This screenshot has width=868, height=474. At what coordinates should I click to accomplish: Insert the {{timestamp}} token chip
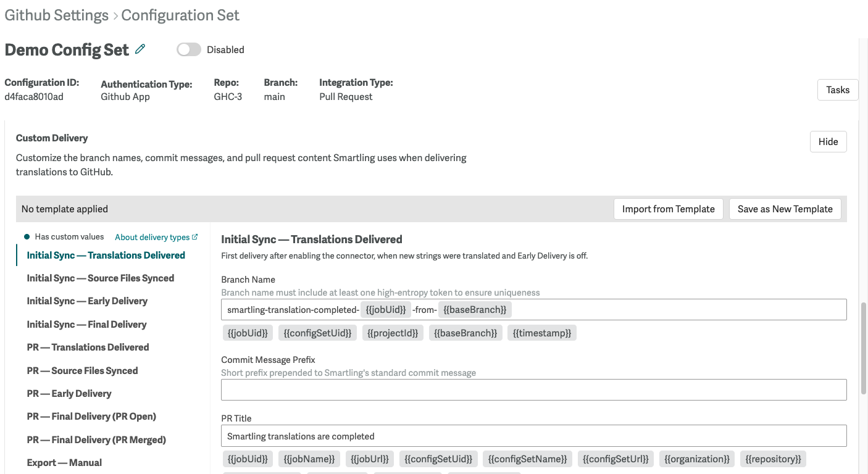541,332
